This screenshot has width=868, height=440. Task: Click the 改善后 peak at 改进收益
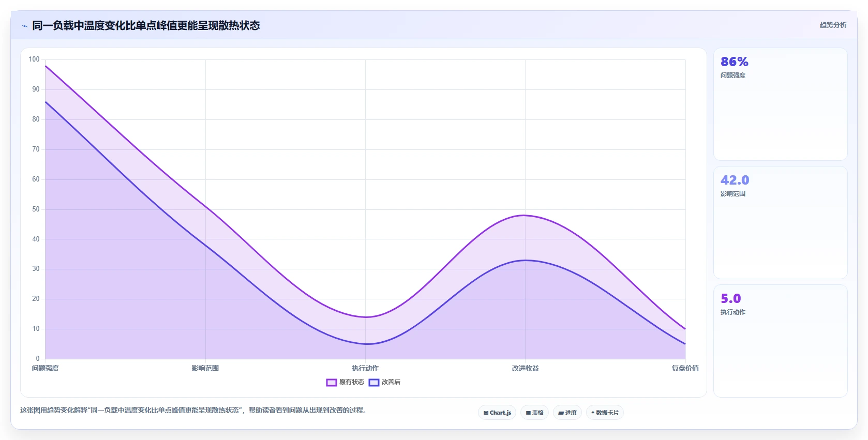525,260
